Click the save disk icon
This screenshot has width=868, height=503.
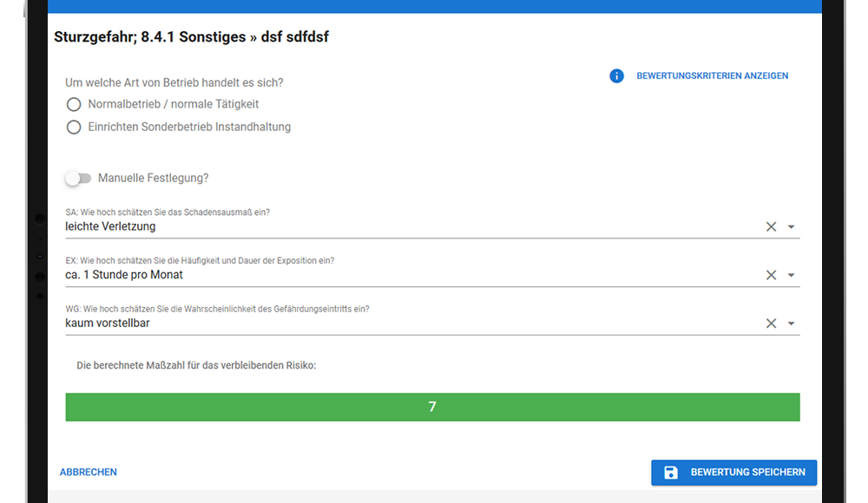pos(670,473)
